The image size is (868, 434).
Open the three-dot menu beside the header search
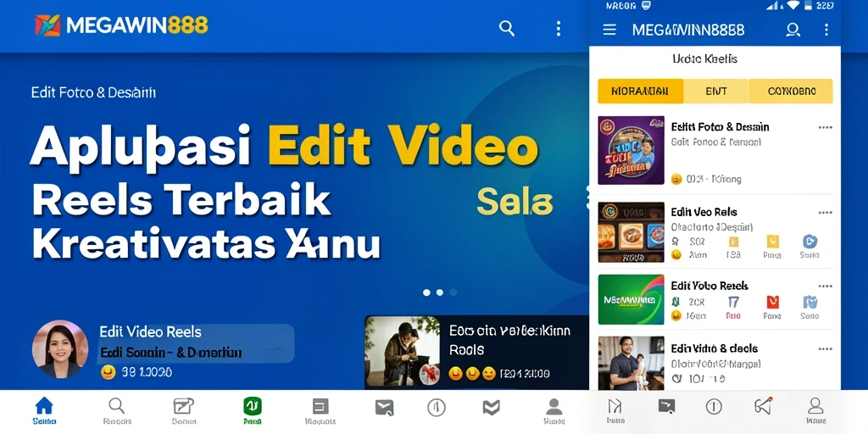(x=558, y=28)
